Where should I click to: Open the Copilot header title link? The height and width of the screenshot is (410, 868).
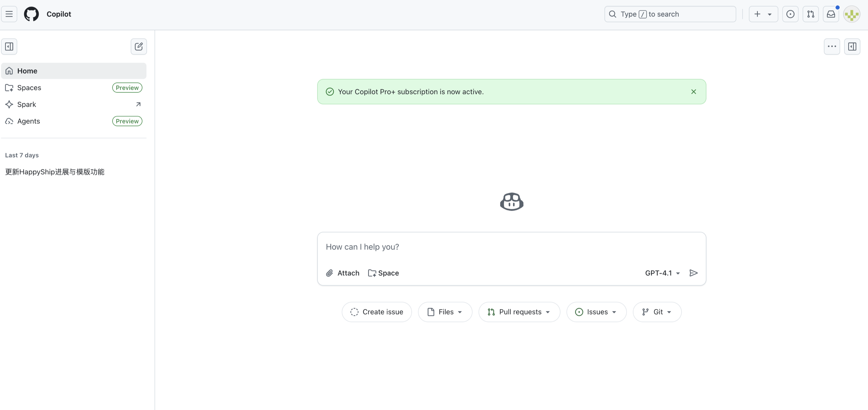(59, 14)
